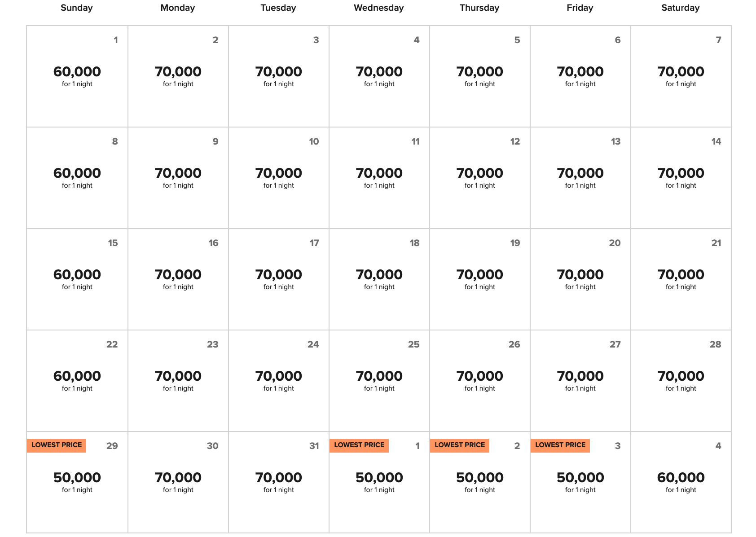Click the 'for 1 night' label under the 29th
This screenshot has height=537, width=756.
coord(77,489)
